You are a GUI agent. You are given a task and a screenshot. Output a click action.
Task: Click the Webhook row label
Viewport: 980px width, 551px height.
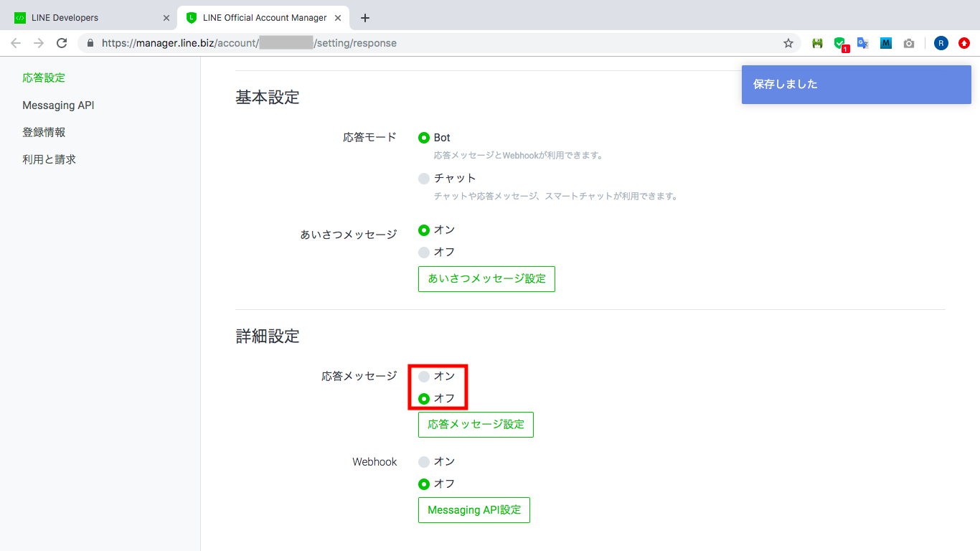pos(374,462)
